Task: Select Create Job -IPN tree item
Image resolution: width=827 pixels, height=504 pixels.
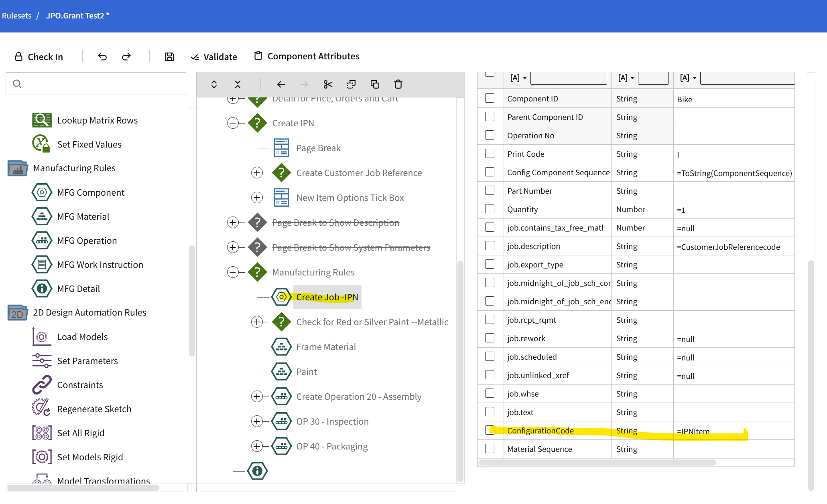Action: pos(327,297)
